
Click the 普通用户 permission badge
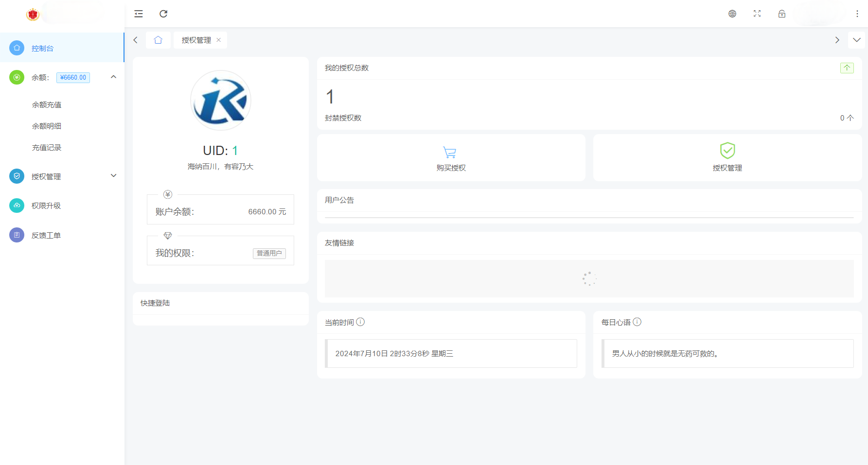(269, 253)
